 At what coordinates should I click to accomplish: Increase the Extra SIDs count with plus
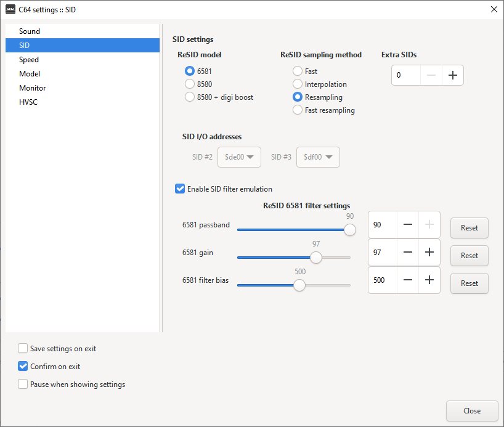coord(453,75)
